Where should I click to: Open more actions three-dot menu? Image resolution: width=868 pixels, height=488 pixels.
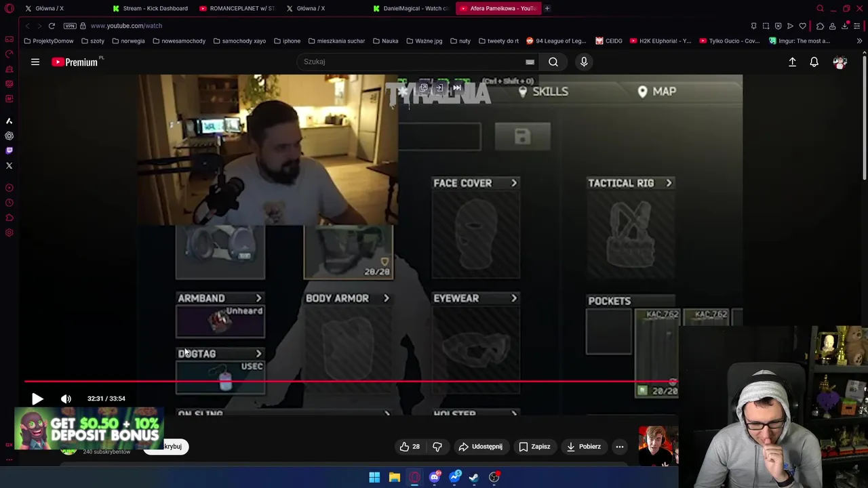pos(620,447)
